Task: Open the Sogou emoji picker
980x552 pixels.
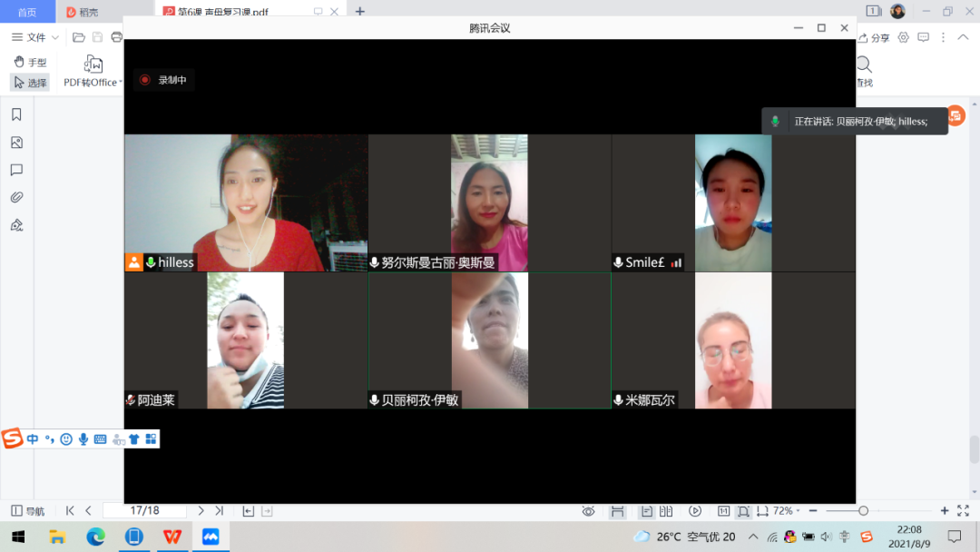Action: pyautogui.click(x=65, y=439)
